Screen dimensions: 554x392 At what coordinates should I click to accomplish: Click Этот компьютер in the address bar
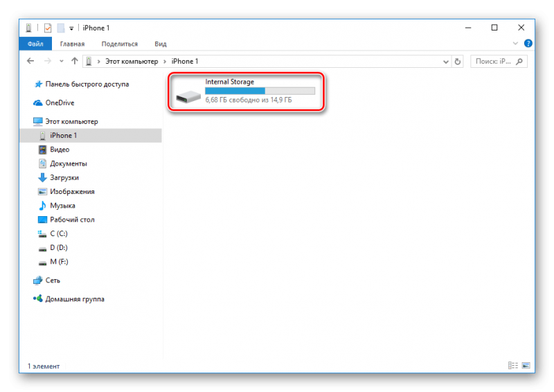tap(132, 62)
